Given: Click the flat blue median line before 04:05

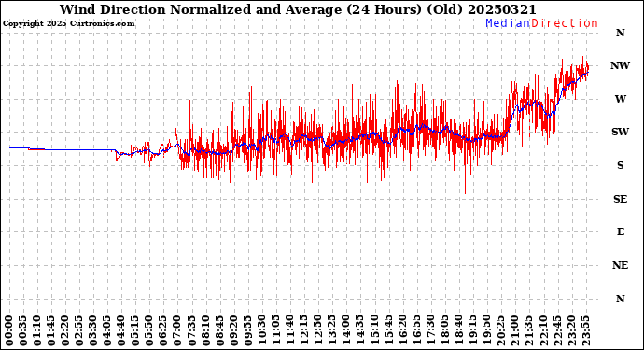Looking at the screenshot, I should click(62, 149).
